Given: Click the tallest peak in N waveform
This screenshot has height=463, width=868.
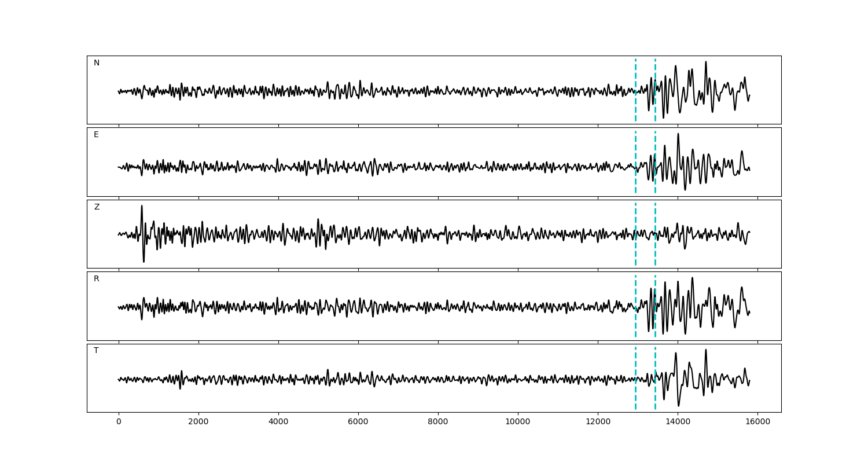Looking at the screenshot, I should (705, 63).
